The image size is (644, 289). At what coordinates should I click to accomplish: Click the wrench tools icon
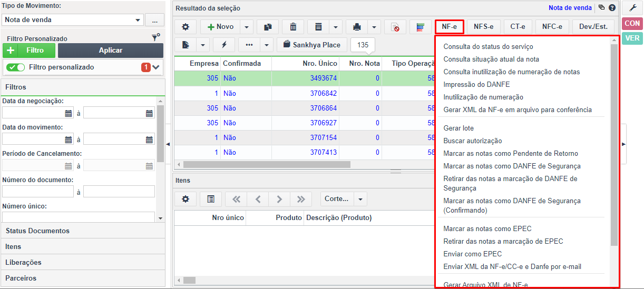[633, 7]
